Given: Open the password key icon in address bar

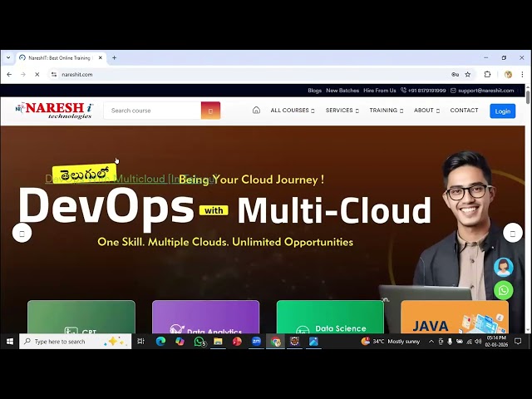Looking at the screenshot, I should 455,74.
